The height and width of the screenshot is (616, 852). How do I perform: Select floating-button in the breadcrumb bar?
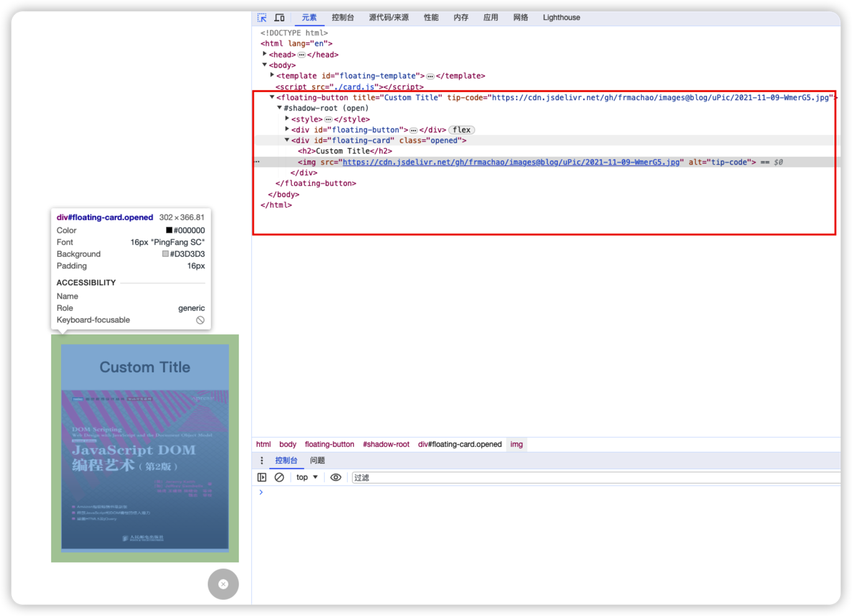[329, 444]
